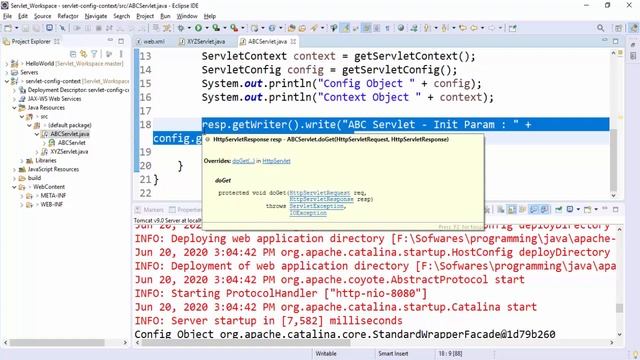
Task: Click the Run External Tools icon
Action: tap(234, 28)
